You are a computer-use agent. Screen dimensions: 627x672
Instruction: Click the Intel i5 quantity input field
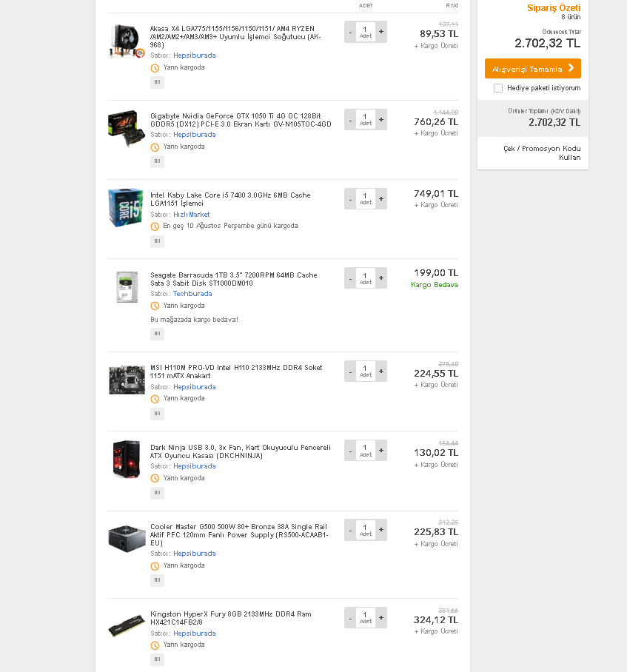click(x=366, y=198)
